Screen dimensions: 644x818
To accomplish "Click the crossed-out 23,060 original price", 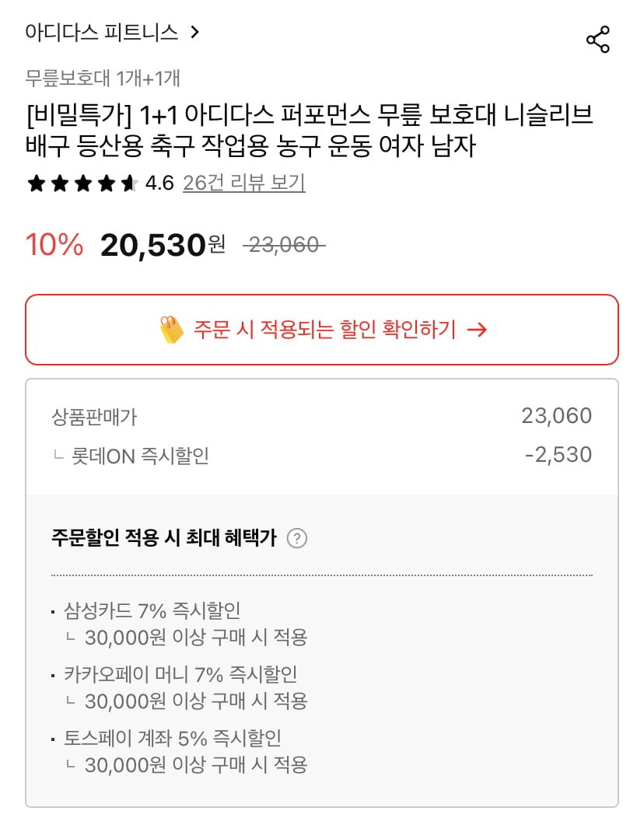I will coord(283,246).
